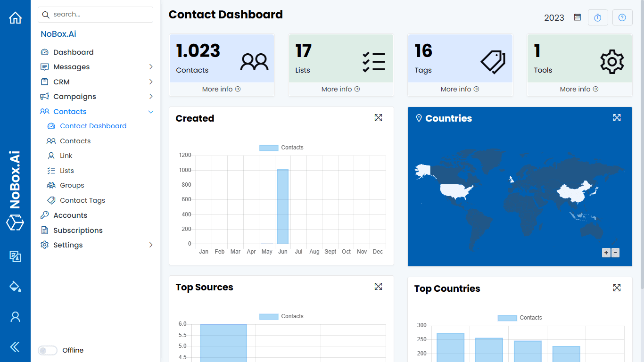Click More info on the Tags card
This screenshot has width=644, height=362.
coord(460,89)
